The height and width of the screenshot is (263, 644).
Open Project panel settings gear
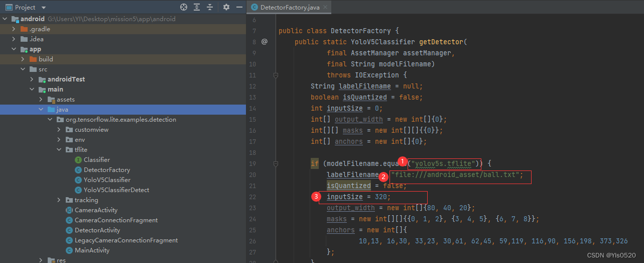click(226, 7)
